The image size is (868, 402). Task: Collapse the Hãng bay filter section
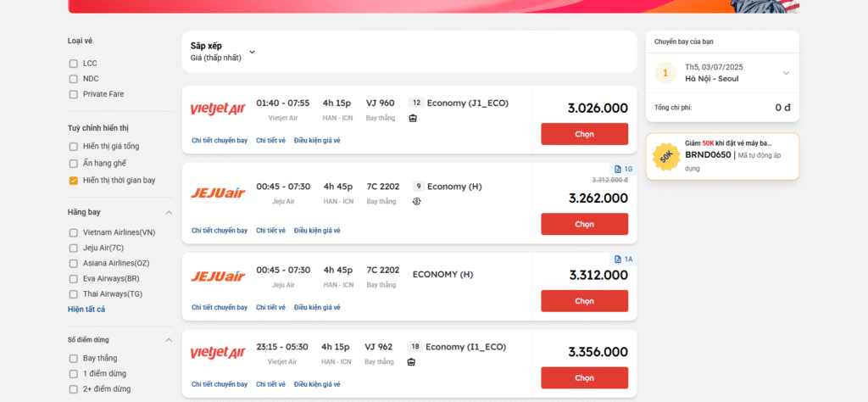click(x=169, y=213)
